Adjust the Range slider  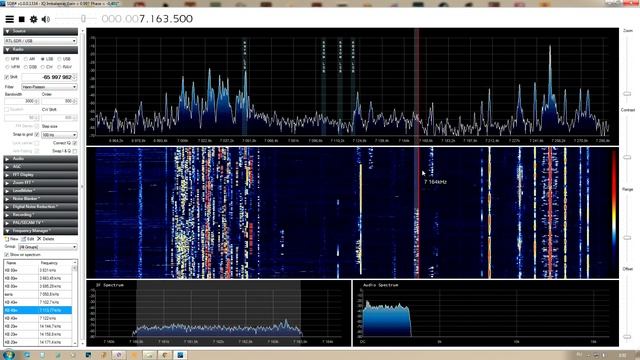click(x=627, y=237)
